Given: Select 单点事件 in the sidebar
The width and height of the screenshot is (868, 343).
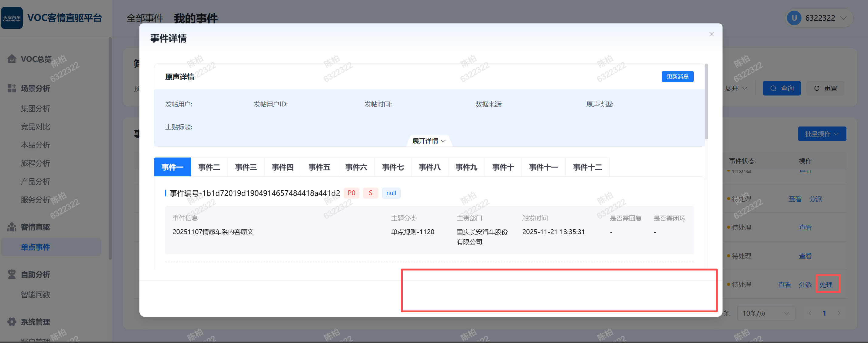Looking at the screenshot, I should point(35,247).
